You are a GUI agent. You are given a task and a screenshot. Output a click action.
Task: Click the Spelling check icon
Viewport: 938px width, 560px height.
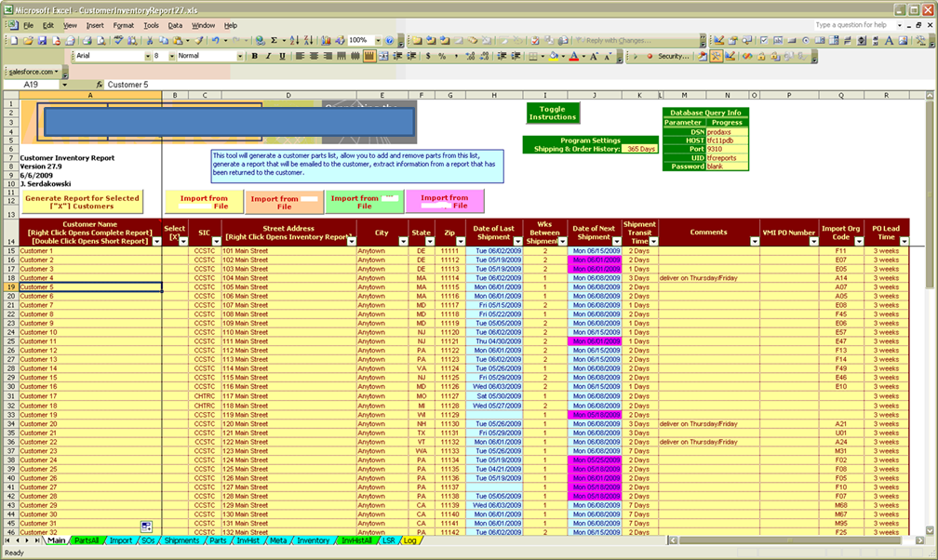click(118, 41)
